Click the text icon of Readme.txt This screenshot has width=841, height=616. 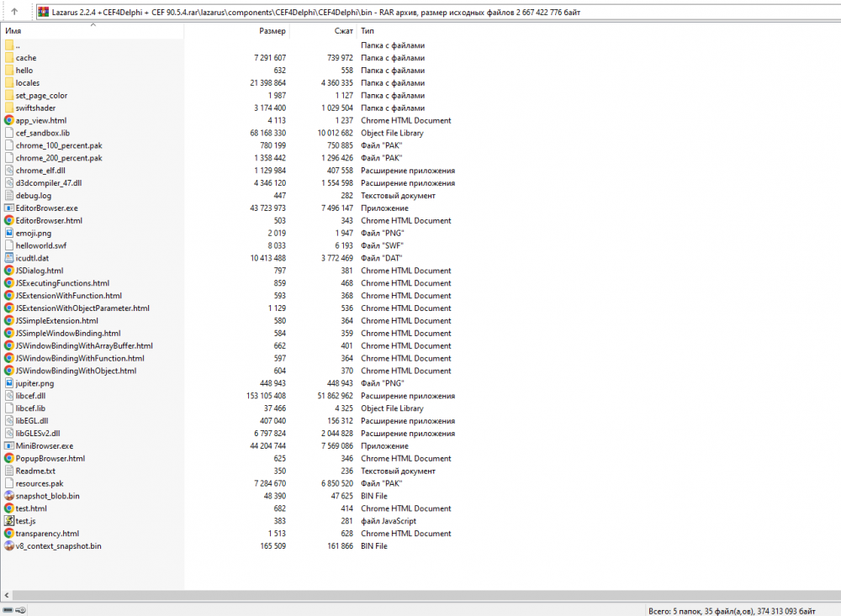[x=9, y=471]
